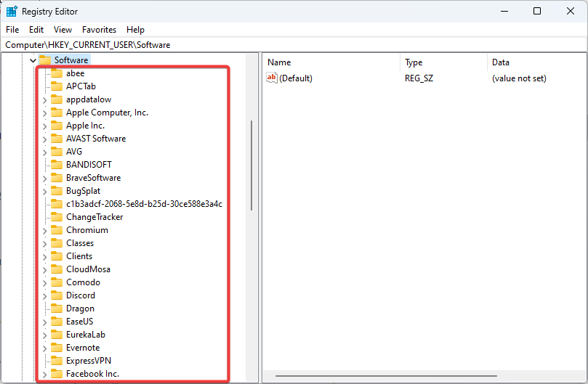
Task: Expand the CloudMosa key
Action: click(44, 270)
